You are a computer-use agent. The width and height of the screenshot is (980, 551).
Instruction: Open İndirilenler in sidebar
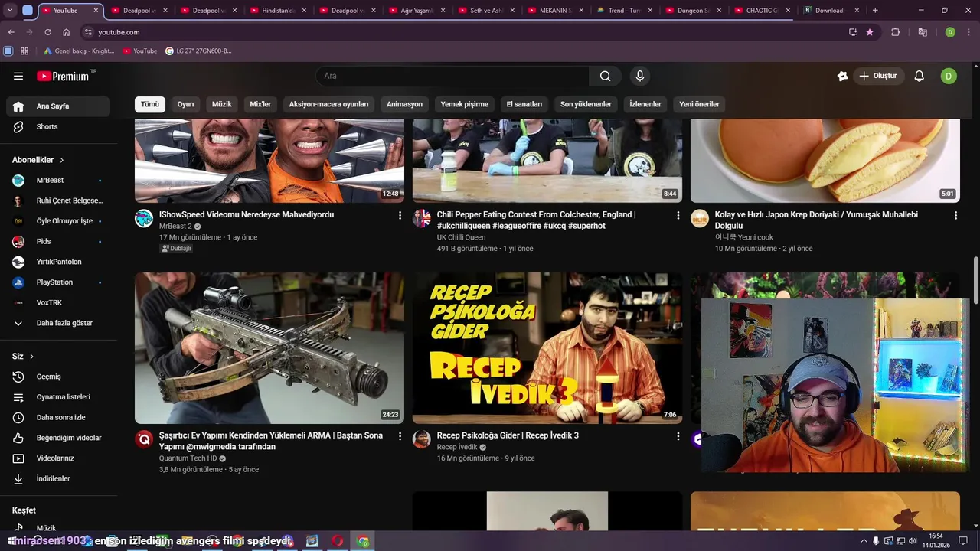58,478
